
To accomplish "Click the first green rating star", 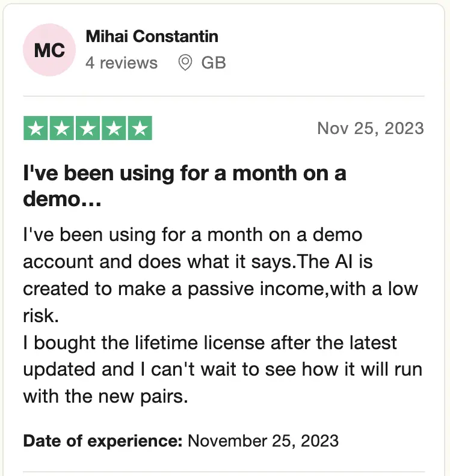I will (35, 129).
